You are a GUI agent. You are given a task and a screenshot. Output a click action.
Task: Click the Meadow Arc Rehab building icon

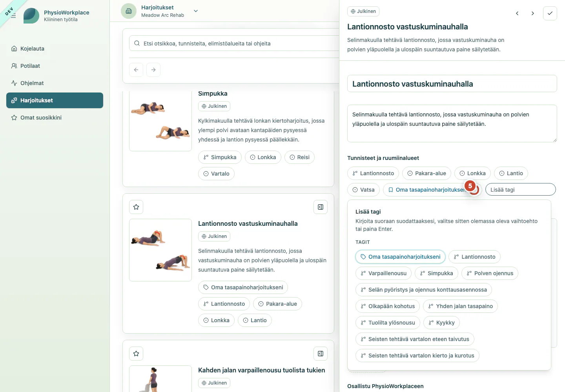[x=129, y=11]
